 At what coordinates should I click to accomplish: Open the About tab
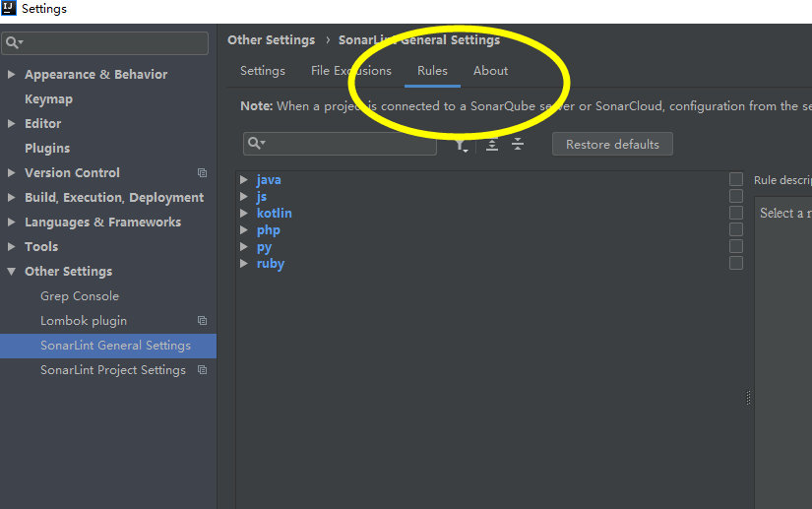click(490, 71)
